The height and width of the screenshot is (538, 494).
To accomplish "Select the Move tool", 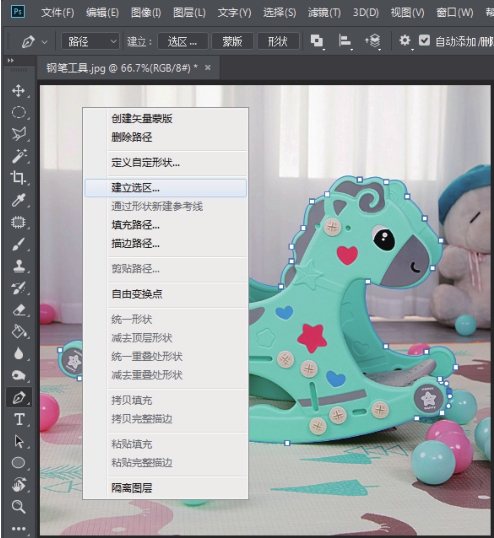I will coord(18,91).
